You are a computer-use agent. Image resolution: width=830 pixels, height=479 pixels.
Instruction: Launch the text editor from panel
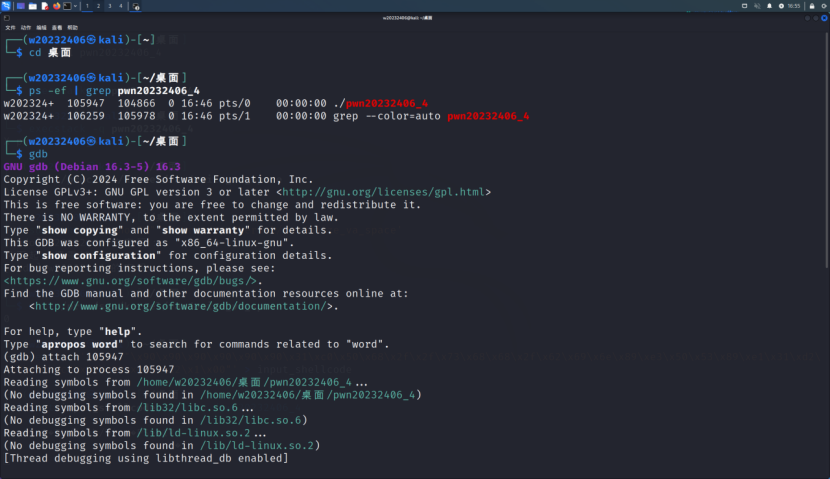(44, 6)
